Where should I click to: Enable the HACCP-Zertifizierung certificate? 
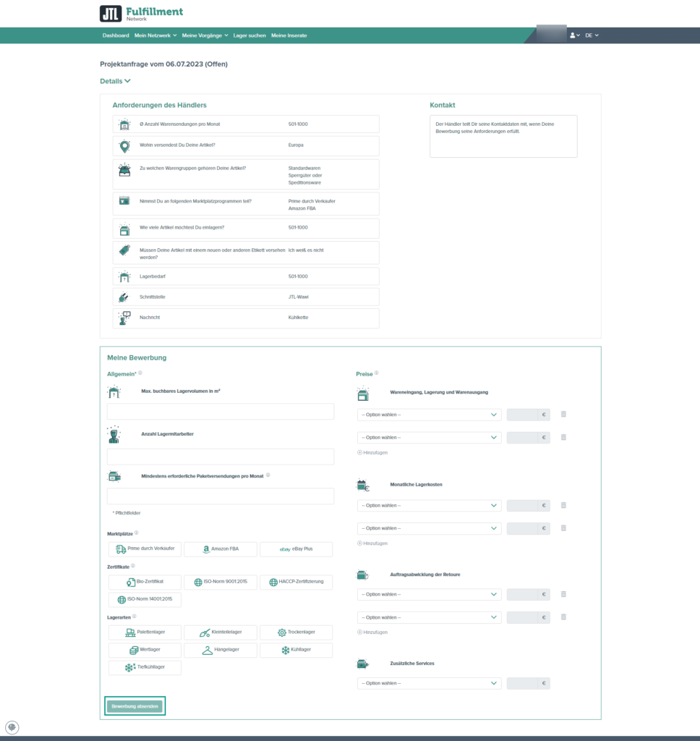pos(296,582)
